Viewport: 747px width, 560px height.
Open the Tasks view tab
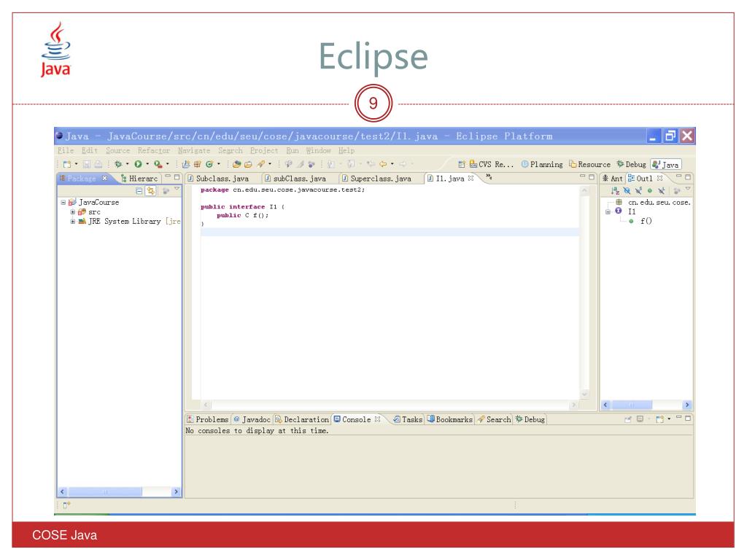pyautogui.click(x=408, y=419)
